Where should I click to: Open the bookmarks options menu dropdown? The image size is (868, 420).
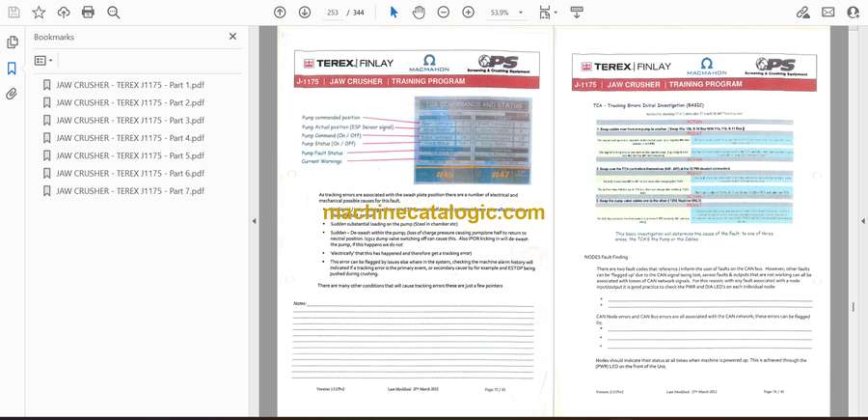coord(43,61)
